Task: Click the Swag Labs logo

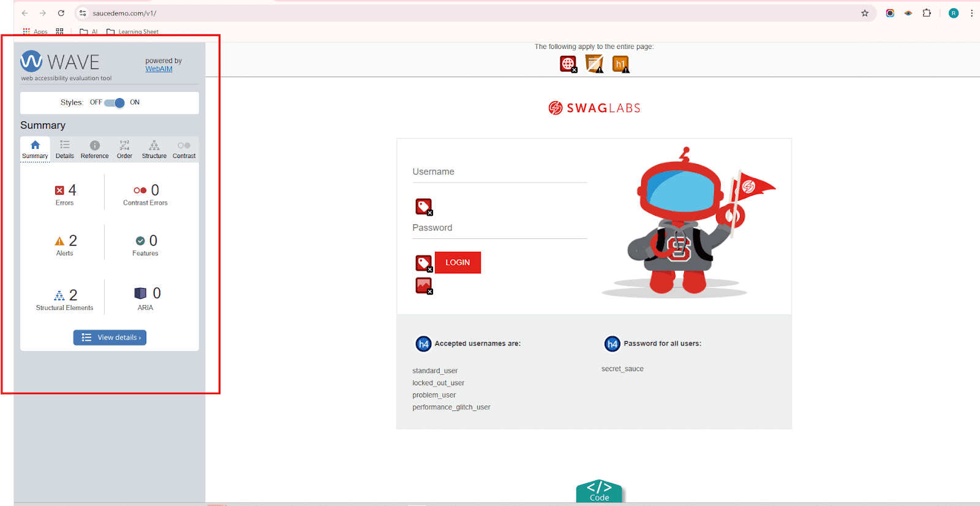Action: click(x=594, y=108)
